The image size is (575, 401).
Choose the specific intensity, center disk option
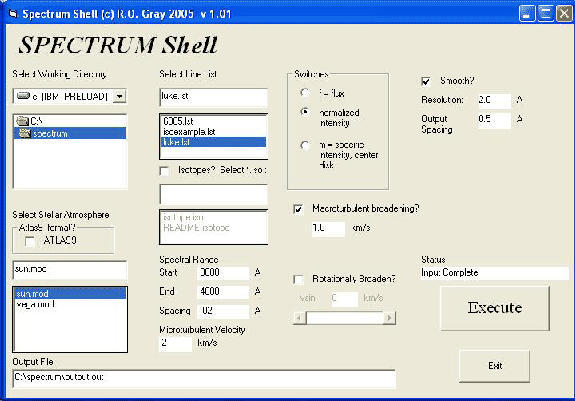(304, 145)
